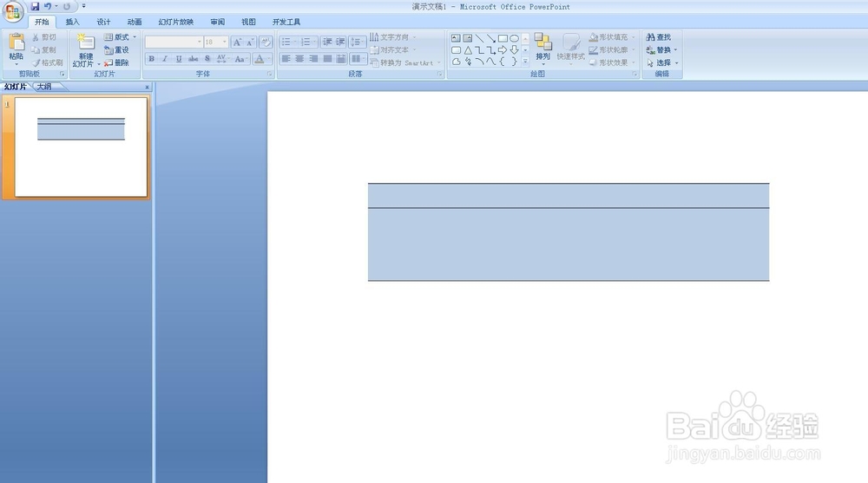Decrease the list indent level
The height and width of the screenshot is (483, 868).
[327, 42]
